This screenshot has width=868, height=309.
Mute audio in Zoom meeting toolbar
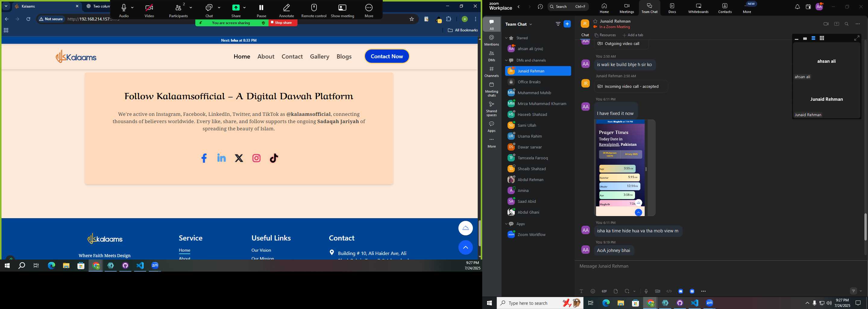[x=124, y=10]
